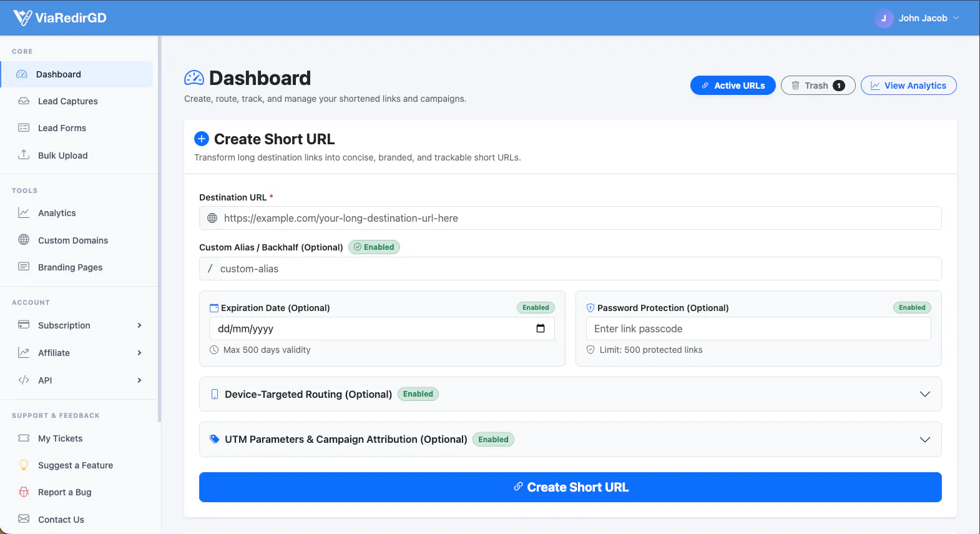Click the globe icon in Destination URL field
The height and width of the screenshot is (534, 980).
(x=212, y=218)
